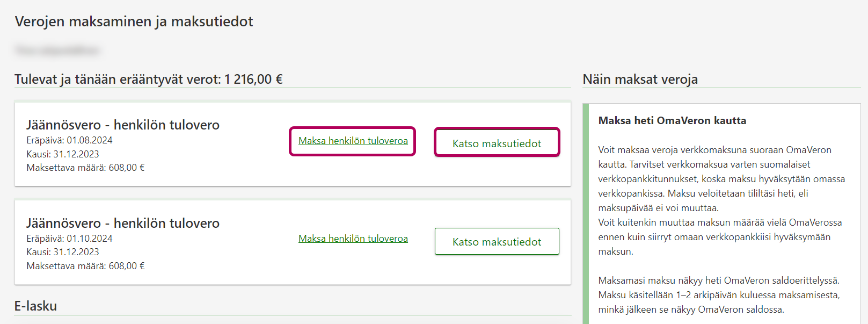Select the 'Tulevat ja tänään erääntyvät verot' heading
The height and width of the screenshot is (324, 868).
click(x=148, y=80)
